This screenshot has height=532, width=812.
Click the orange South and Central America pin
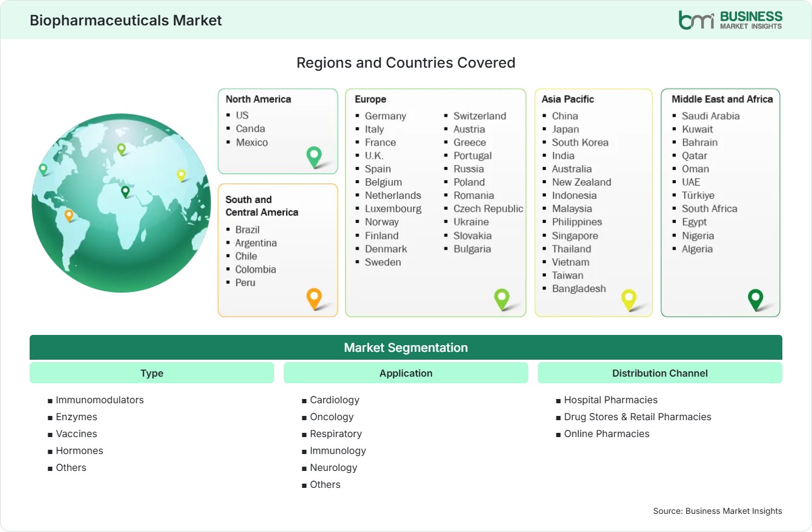click(x=314, y=299)
